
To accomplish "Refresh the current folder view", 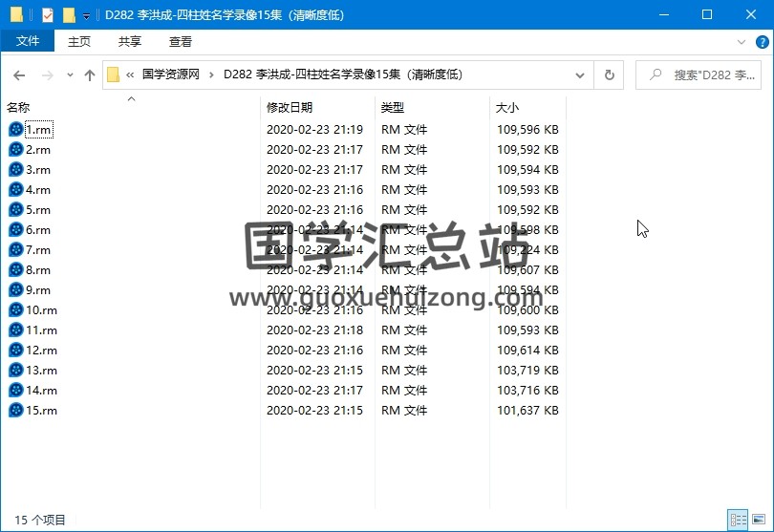I will [x=609, y=75].
